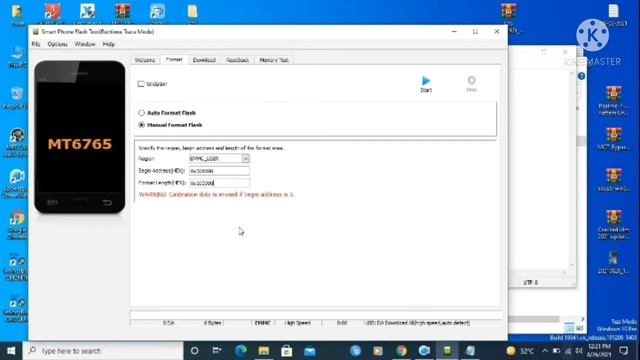Open the Window menu
This screenshot has width=640, height=360.
tap(85, 44)
